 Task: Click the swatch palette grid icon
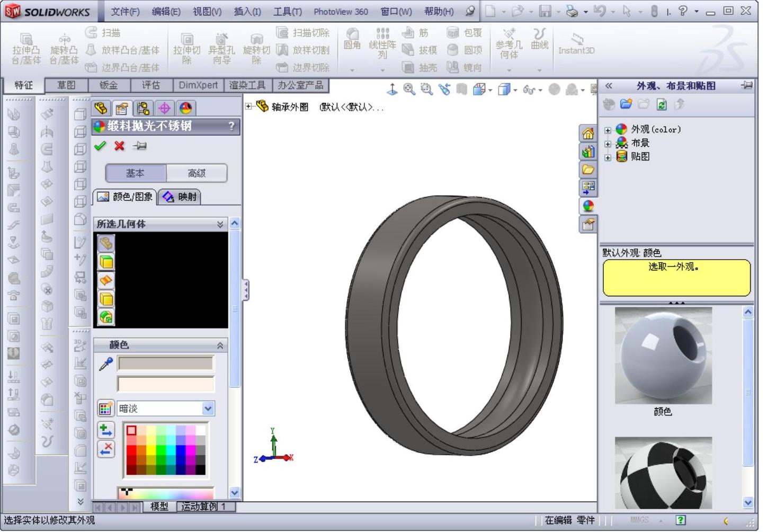(106, 409)
